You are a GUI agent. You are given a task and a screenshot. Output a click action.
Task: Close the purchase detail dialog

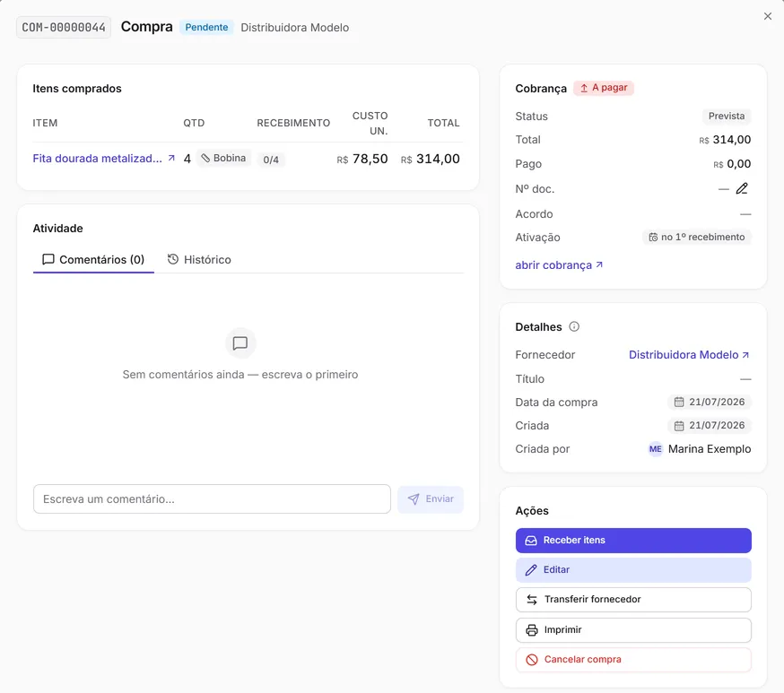tap(768, 16)
